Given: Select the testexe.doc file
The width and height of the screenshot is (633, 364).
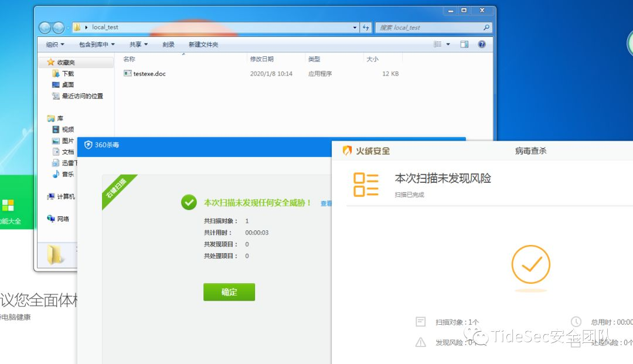Looking at the screenshot, I should [x=149, y=73].
